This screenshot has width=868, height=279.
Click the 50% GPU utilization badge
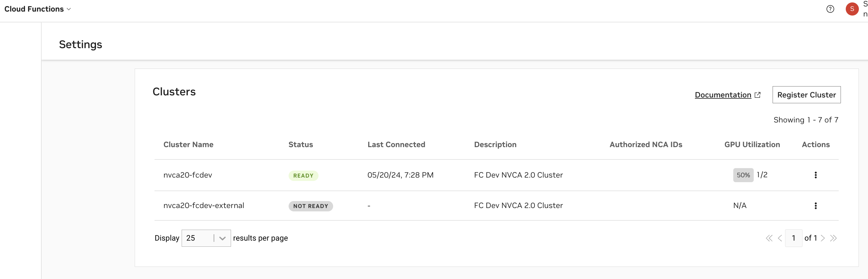[x=743, y=175]
